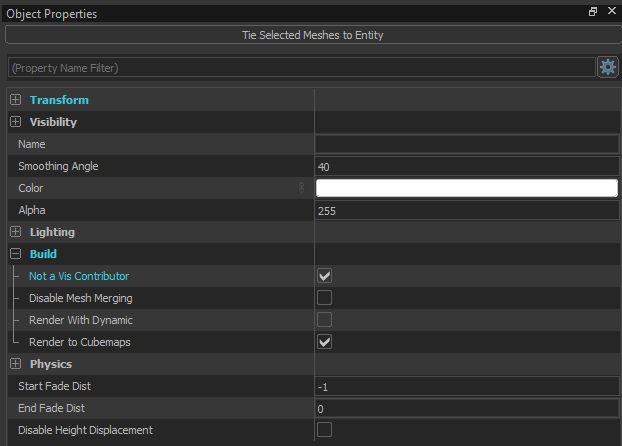The width and height of the screenshot is (622, 446).
Task: Click the small icon in Color row
Action: point(302,188)
